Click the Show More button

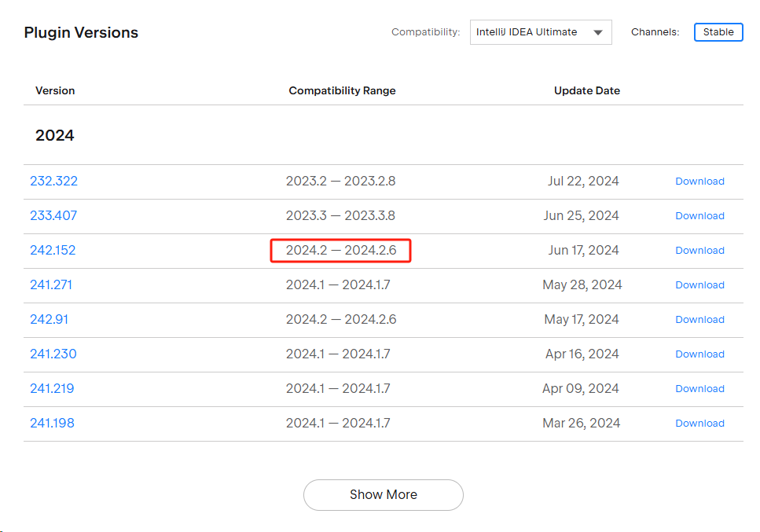coord(384,494)
